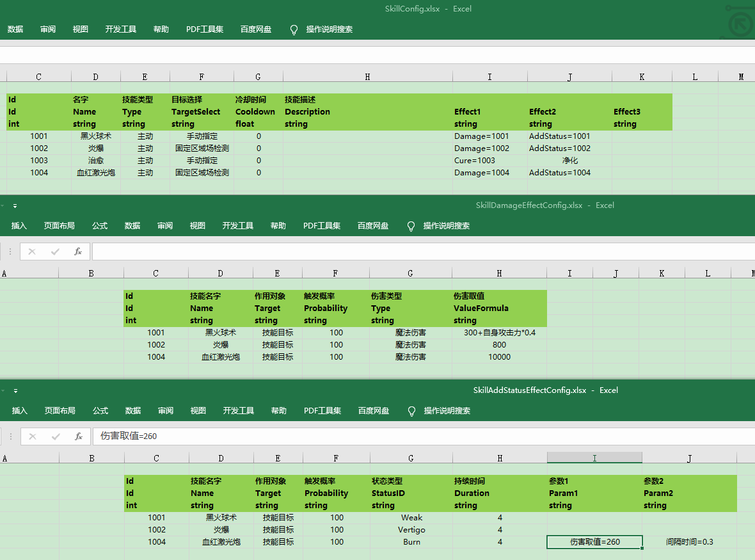Open the 视图 tab in SkillConfig window
Viewport: 755px width, 560px height.
click(81, 29)
